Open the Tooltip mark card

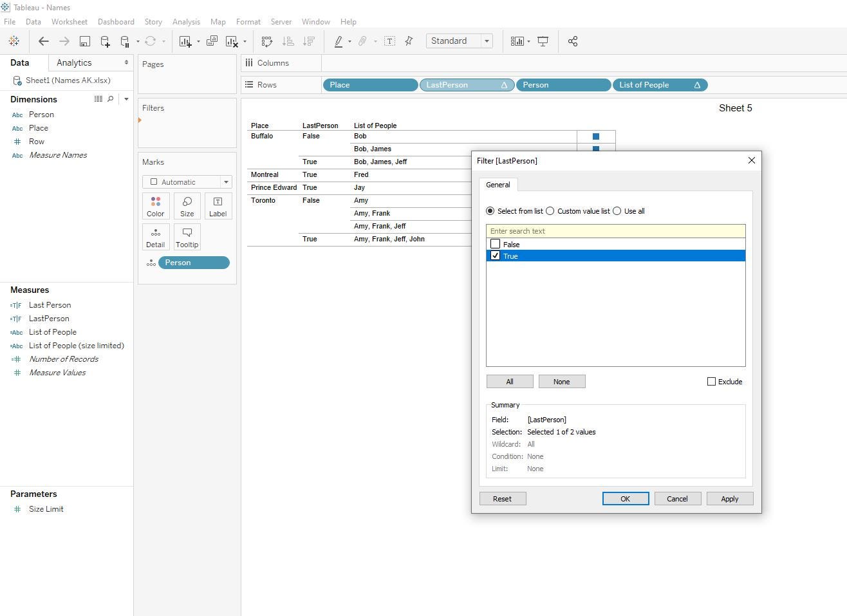[x=187, y=237]
